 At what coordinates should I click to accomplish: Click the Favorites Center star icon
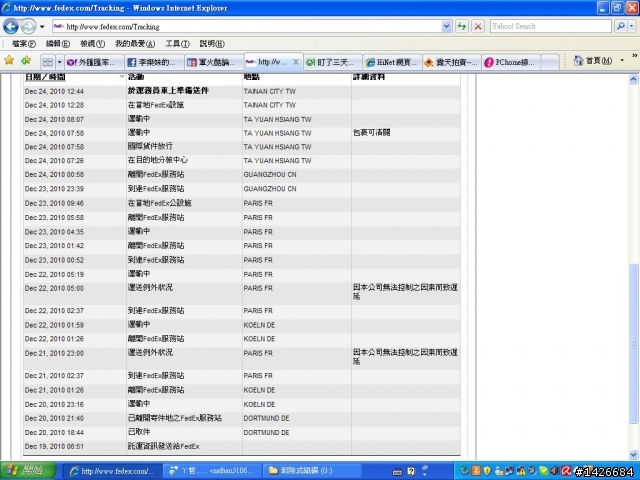(x=9, y=61)
